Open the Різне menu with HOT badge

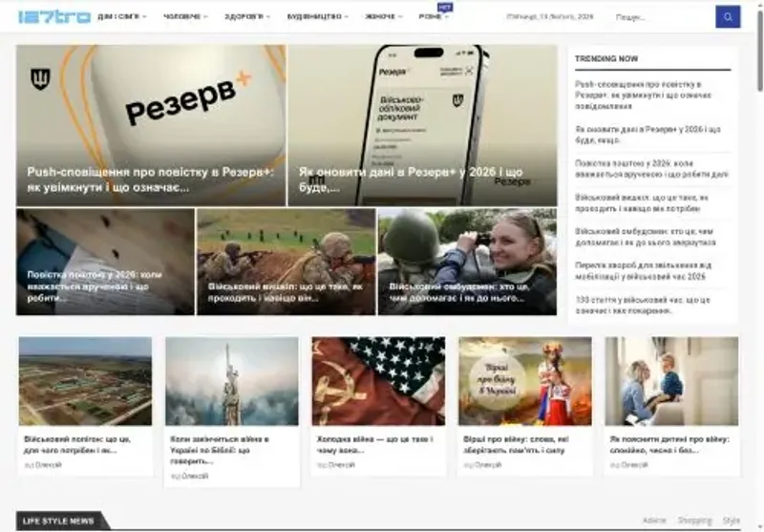(434, 17)
